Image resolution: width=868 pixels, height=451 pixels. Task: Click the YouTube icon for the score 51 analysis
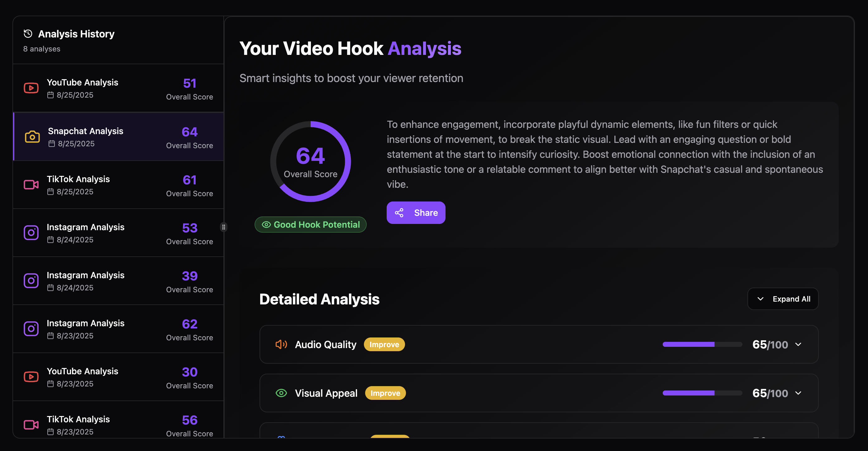pyautogui.click(x=31, y=88)
